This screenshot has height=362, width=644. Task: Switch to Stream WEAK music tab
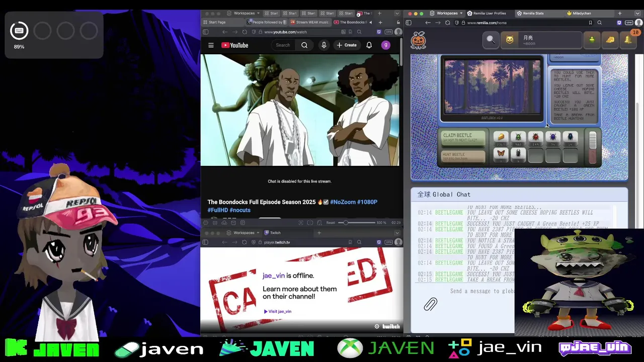[310, 22]
